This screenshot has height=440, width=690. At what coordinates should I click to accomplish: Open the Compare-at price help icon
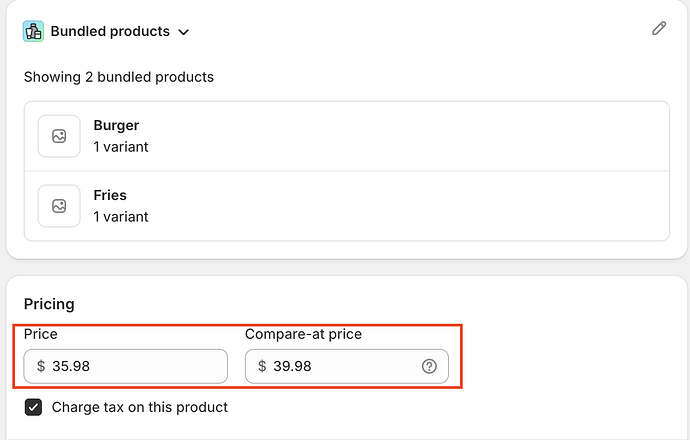[x=429, y=366]
